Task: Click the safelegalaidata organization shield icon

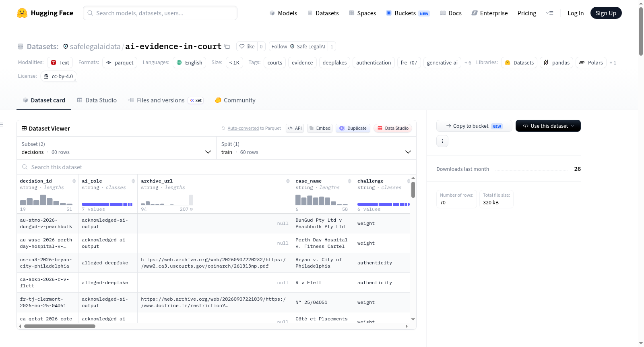Action: [66, 46]
